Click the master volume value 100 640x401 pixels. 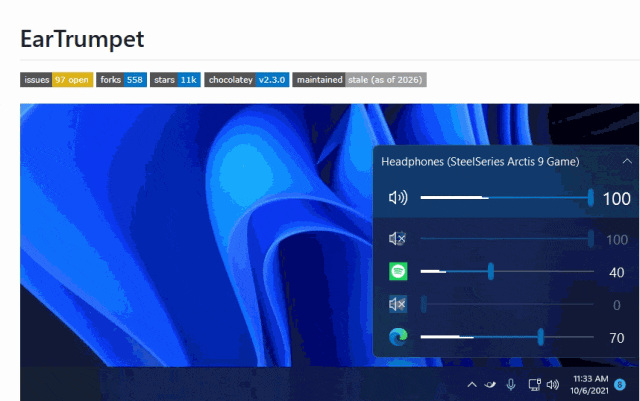[617, 199]
